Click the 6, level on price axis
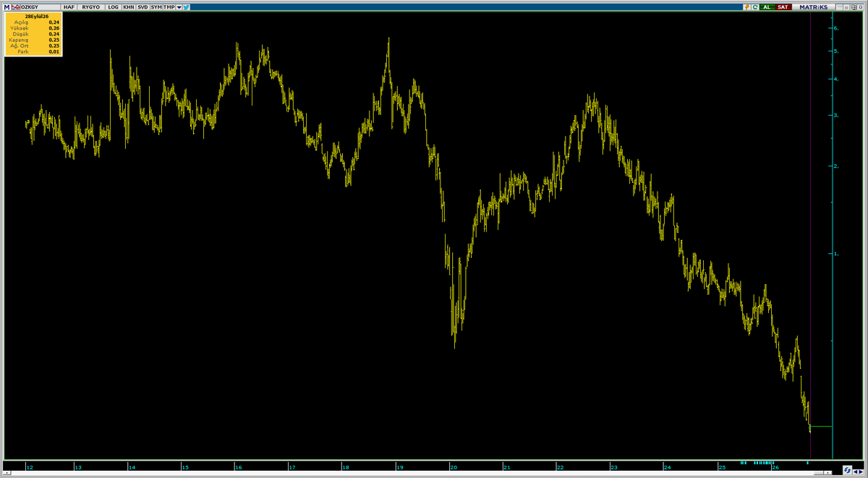The width and height of the screenshot is (868, 478). click(835, 27)
